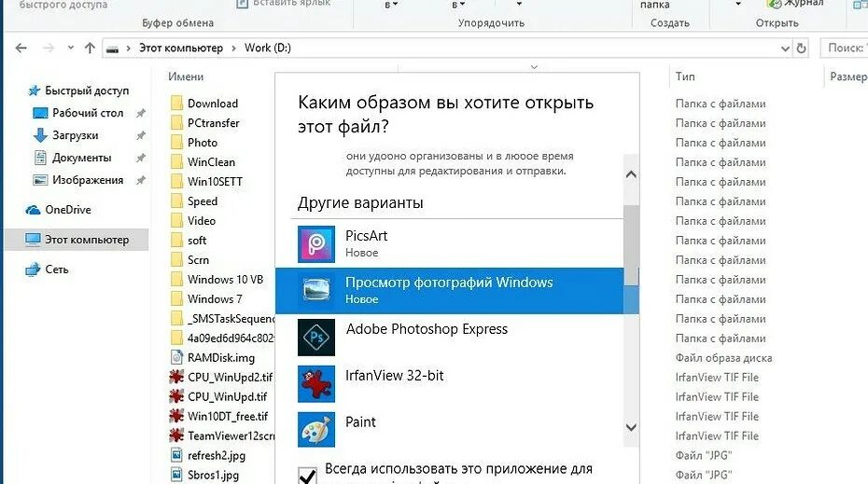This screenshot has width=868, height=484.
Task: Click Images icon in sidebar
Action: 40,180
